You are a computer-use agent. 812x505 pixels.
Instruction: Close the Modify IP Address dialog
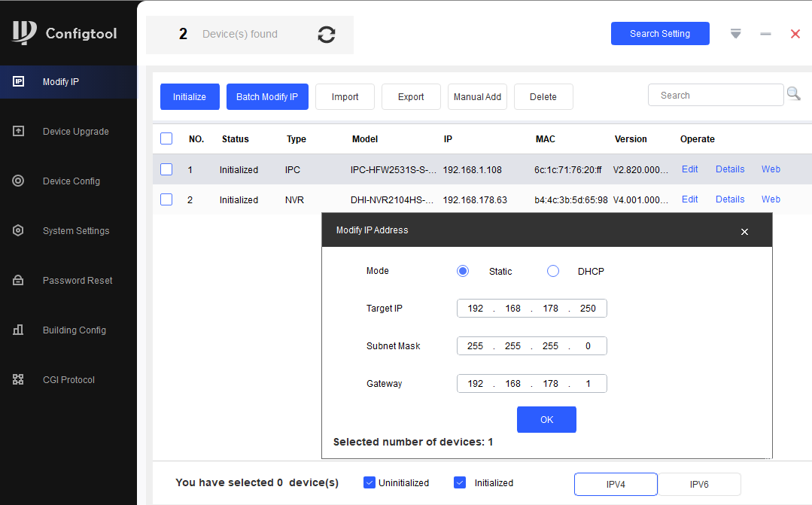pos(744,232)
